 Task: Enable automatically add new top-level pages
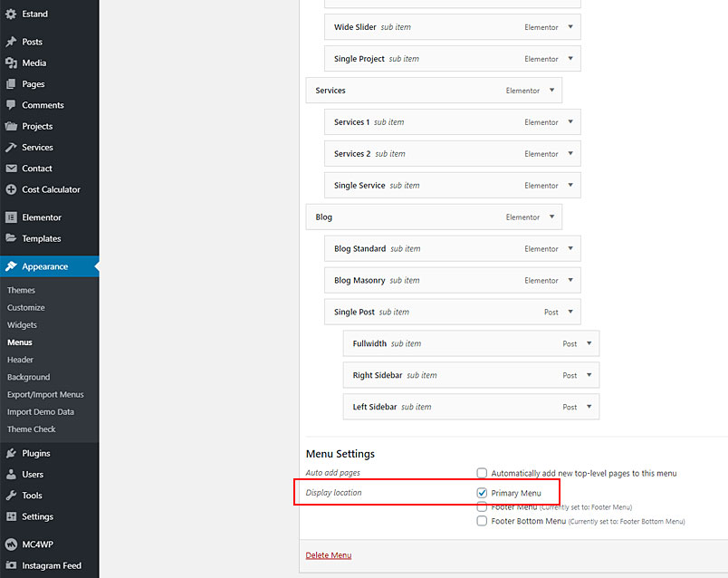(x=482, y=473)
